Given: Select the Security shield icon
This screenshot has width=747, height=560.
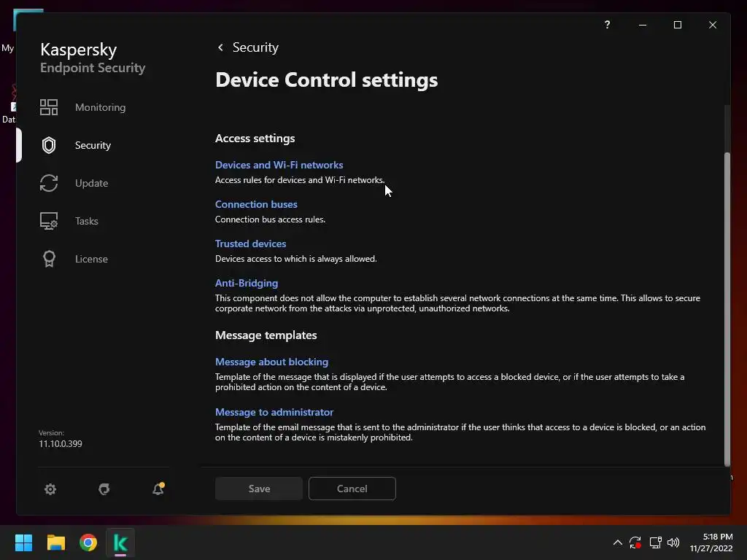Looking at the screenshot, I should 49,145.
